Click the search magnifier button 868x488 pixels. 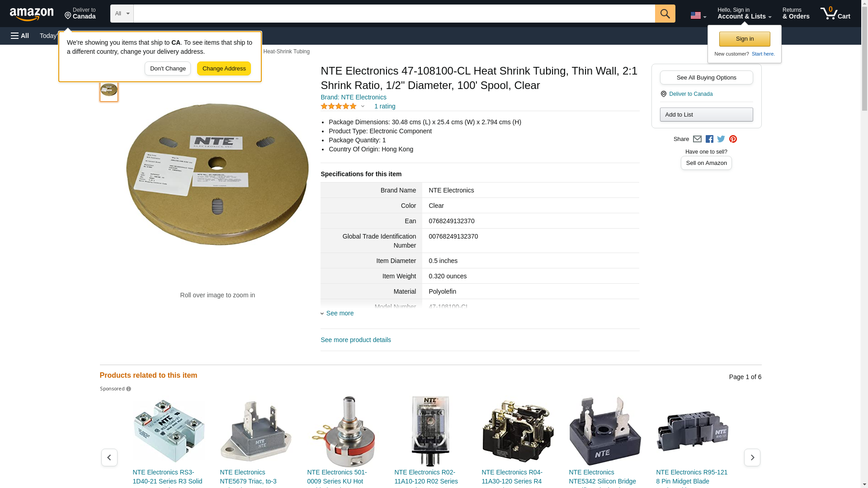click(x=665, y=14)
